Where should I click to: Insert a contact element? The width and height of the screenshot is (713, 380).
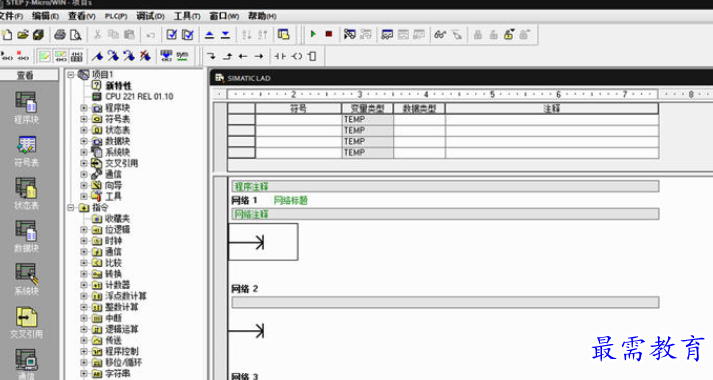[x=280, y=56]
